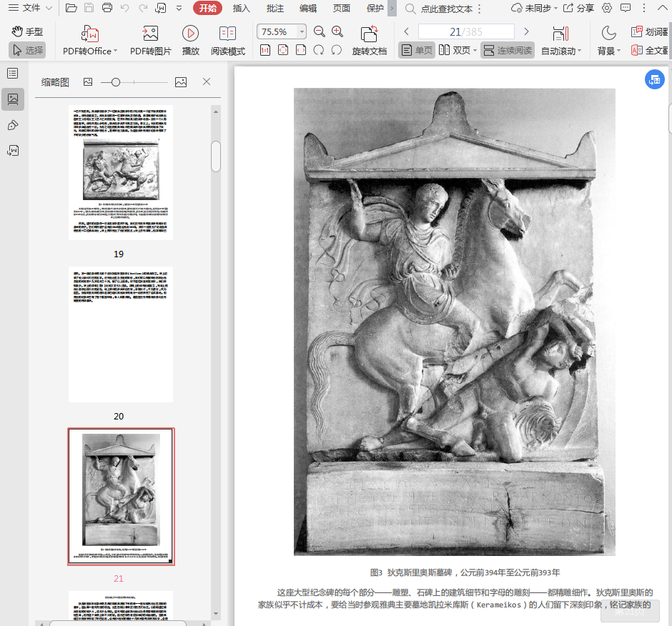Click the 旋转文档 rotate document icon

coord(369,34)
